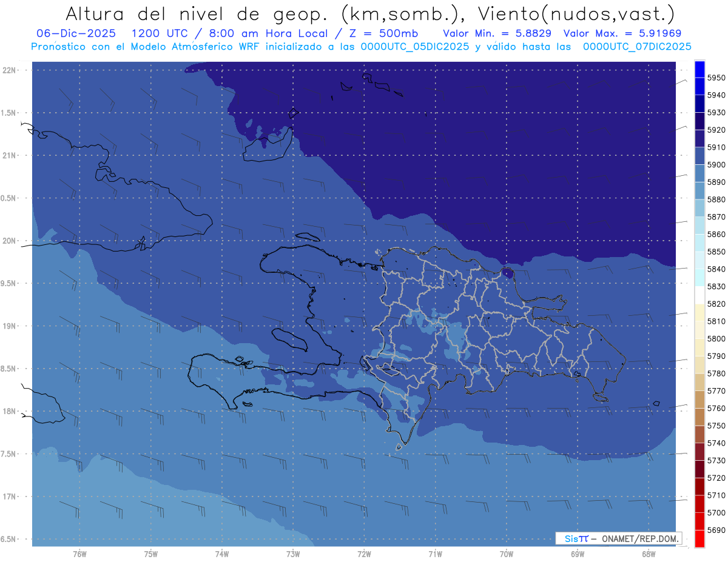The image size is (728, 562).
Task: Click the '5840' colorbar value
Action: coord(716,269)
